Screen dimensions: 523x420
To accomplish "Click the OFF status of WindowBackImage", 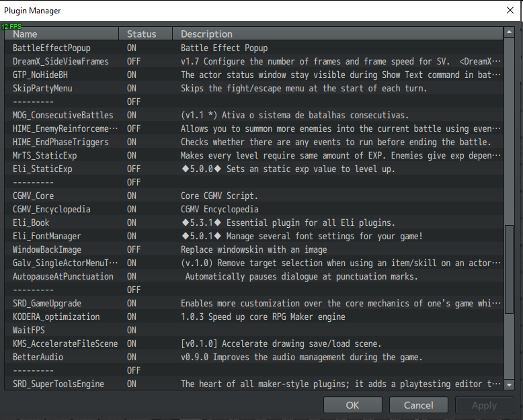I will pos(134,250).
